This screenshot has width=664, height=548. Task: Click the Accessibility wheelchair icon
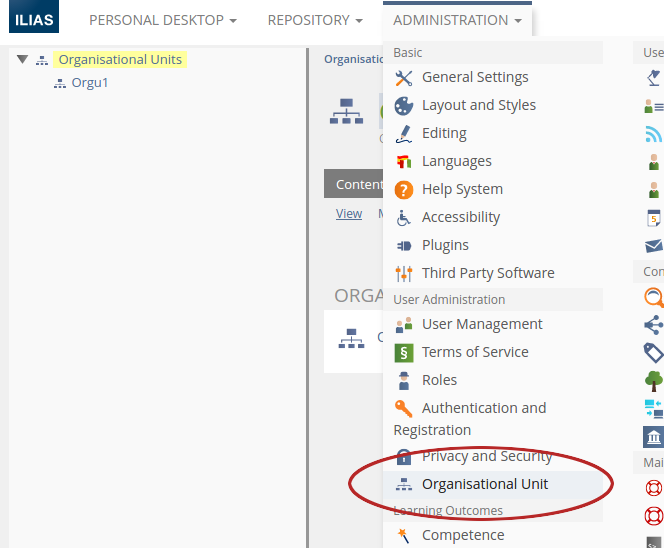pyautogui.click(x=404, y=218)
